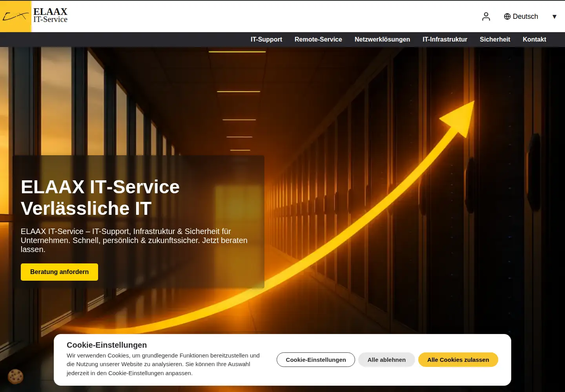Click the Beratung anfordern button
This screenshot has height=392, width=565.
point(59,272)
